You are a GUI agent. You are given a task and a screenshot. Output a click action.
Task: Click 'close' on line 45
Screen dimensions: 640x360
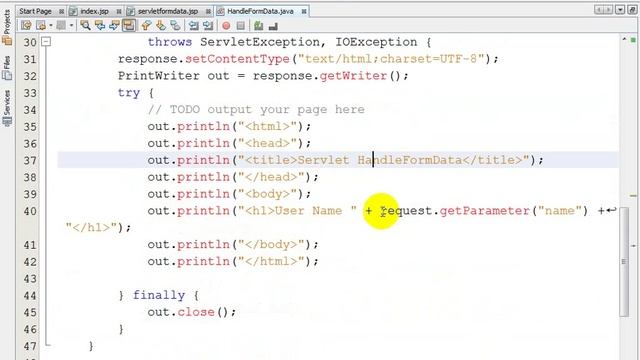(x=196, y=312)
